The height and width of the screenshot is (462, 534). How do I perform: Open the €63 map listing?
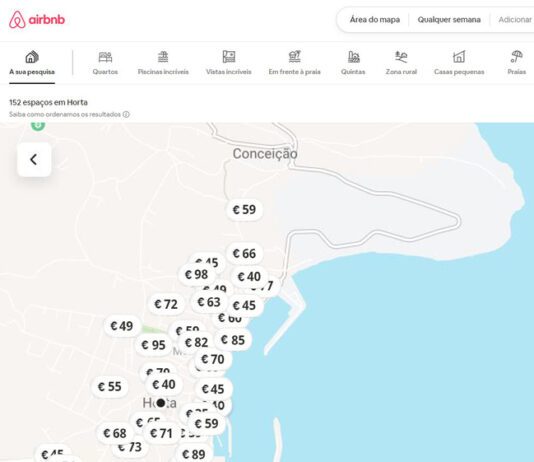point(209,302)
